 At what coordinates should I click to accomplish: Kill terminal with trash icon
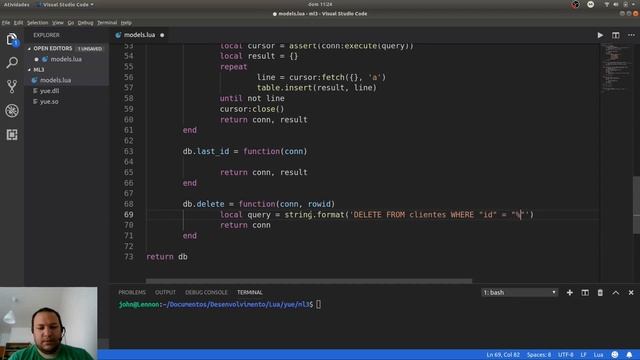pyautogui.click(x=600, y=293)
